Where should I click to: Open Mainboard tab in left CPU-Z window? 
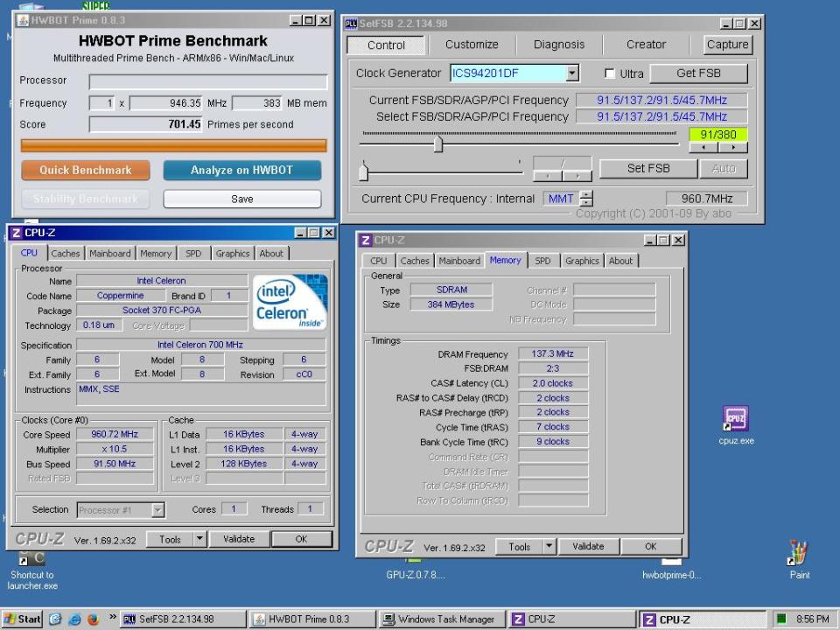(110, 254)
